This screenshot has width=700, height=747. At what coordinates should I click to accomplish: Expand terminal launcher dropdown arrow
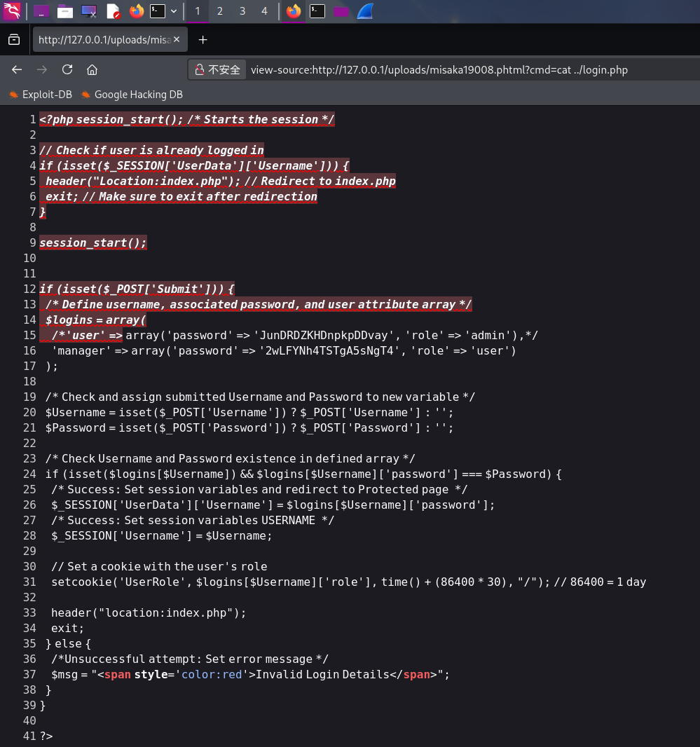pos(174,11)
